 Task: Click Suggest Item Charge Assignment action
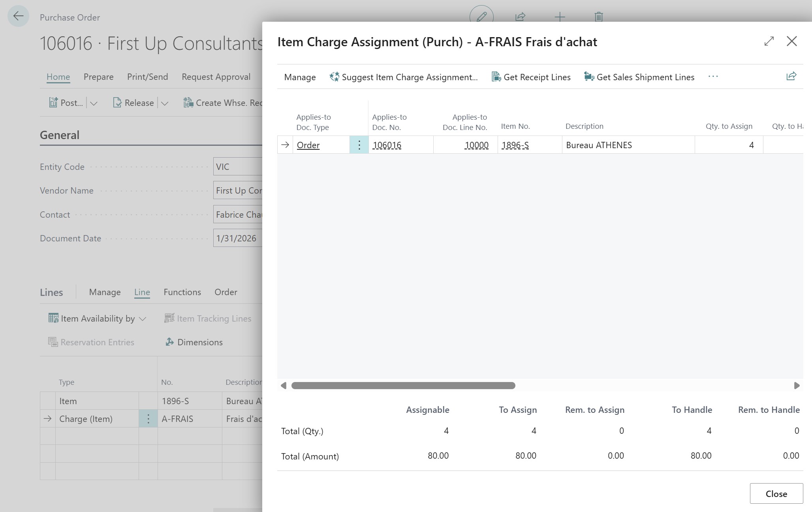pos(404,77)
